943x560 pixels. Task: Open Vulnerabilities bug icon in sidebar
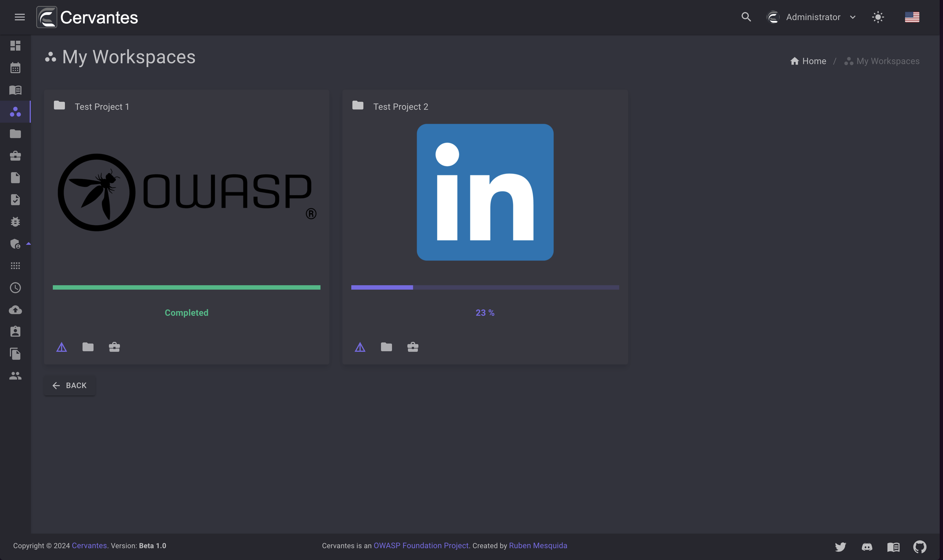coord(15,221)
